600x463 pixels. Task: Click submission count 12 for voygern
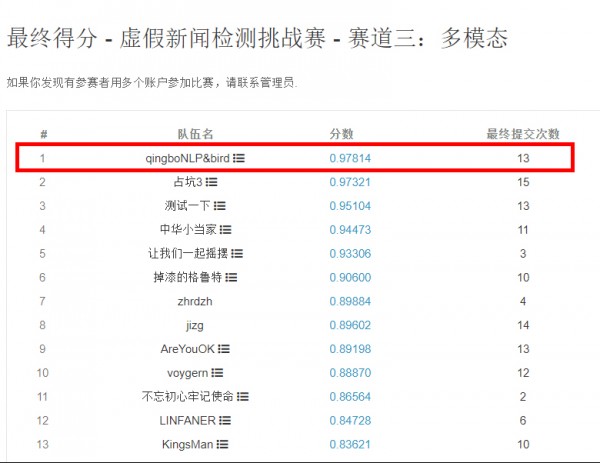523,373
